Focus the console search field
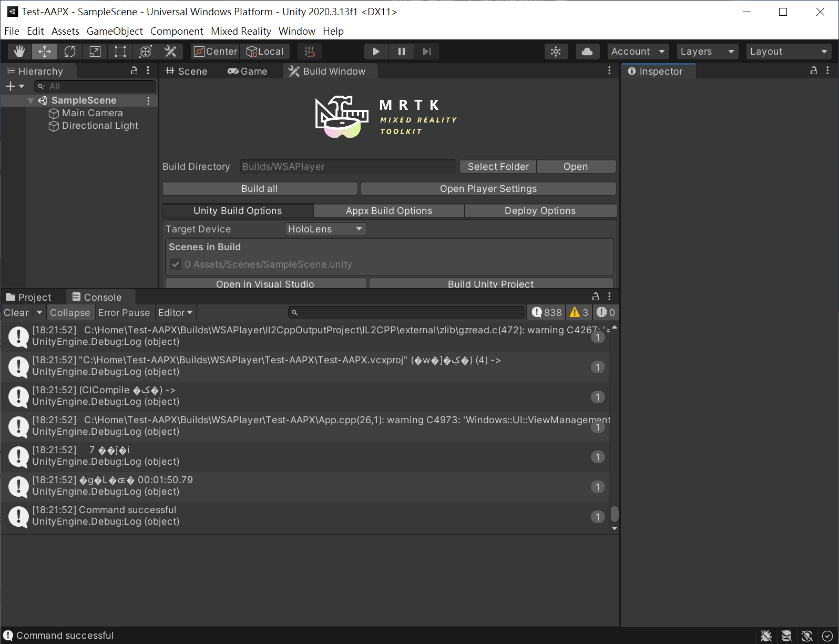Screen dimensions: 839x644 point(406,313)
